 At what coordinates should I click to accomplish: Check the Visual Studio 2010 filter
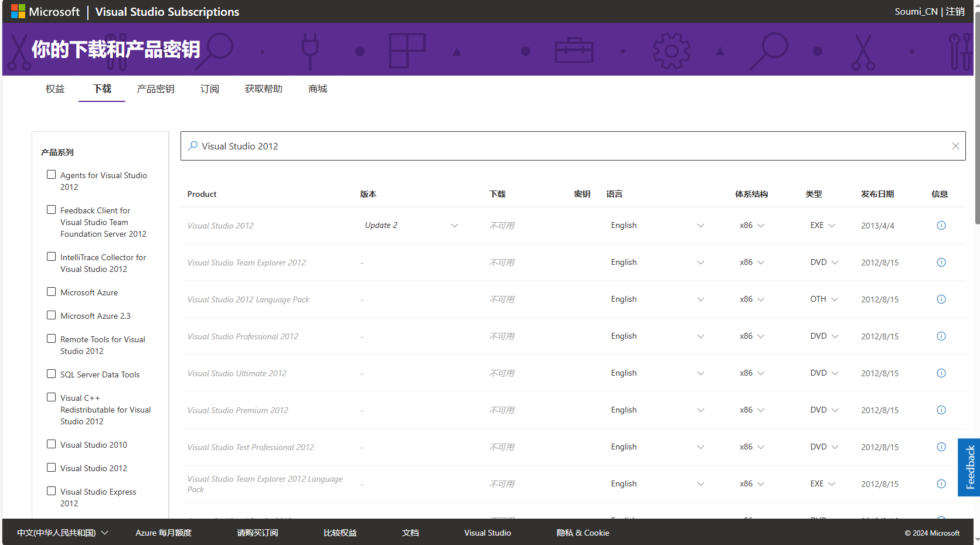[x=52, y=444]
